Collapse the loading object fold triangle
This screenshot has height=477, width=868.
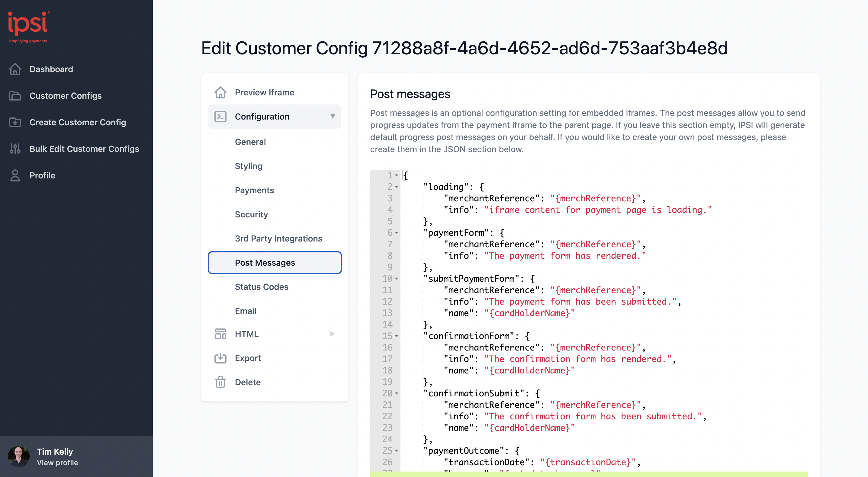(x=397, y=187)
